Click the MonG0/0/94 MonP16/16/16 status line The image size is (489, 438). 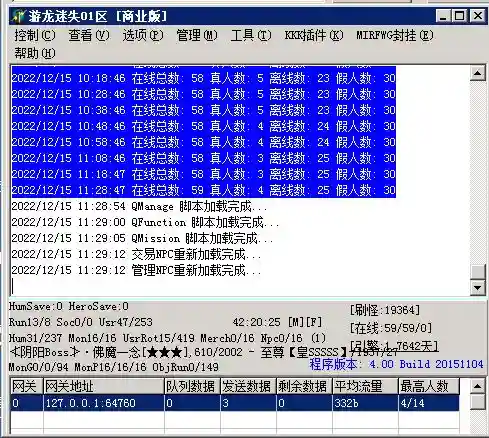tap(114, 367)
